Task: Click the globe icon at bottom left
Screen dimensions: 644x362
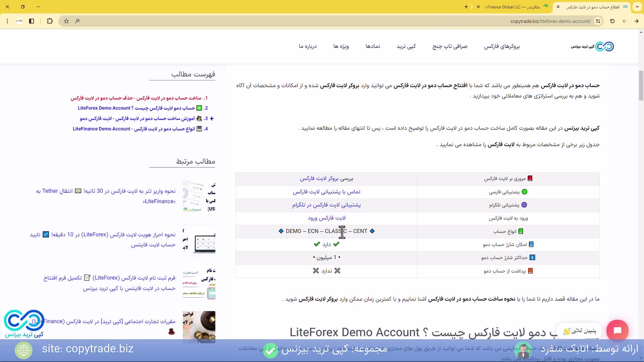Action: pos(23,350)
